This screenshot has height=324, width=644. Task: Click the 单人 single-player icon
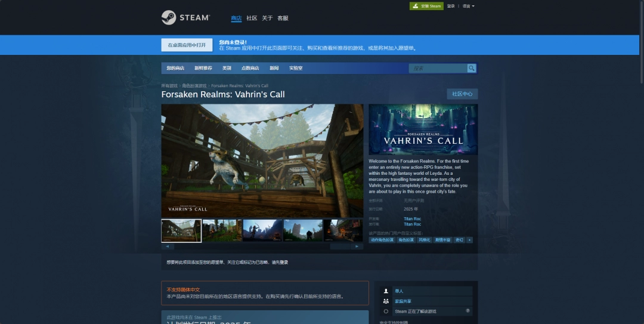point(386,291)
